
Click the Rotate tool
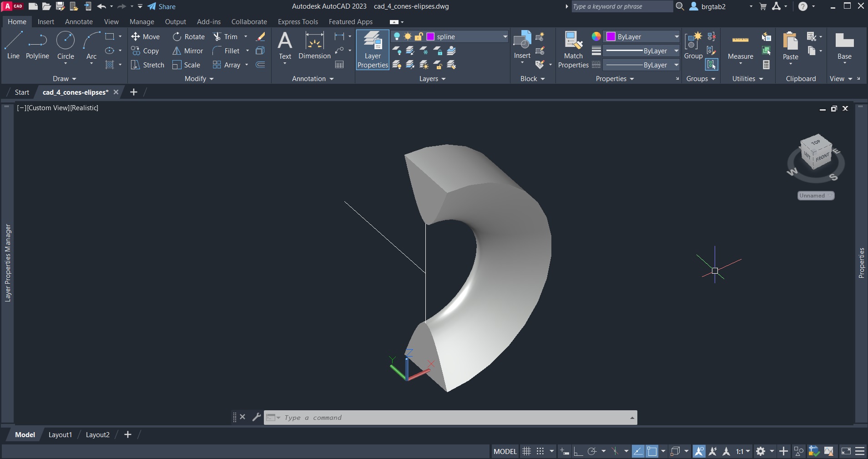point(188,36)
